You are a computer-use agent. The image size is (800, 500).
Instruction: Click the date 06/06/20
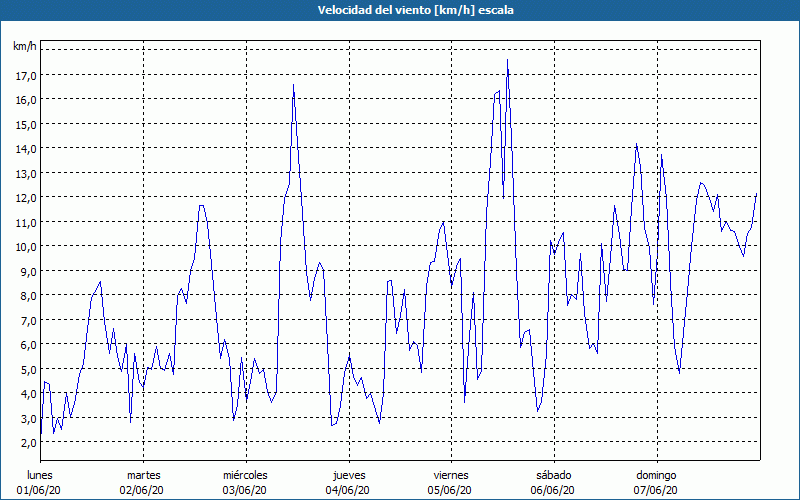[553, 490]
